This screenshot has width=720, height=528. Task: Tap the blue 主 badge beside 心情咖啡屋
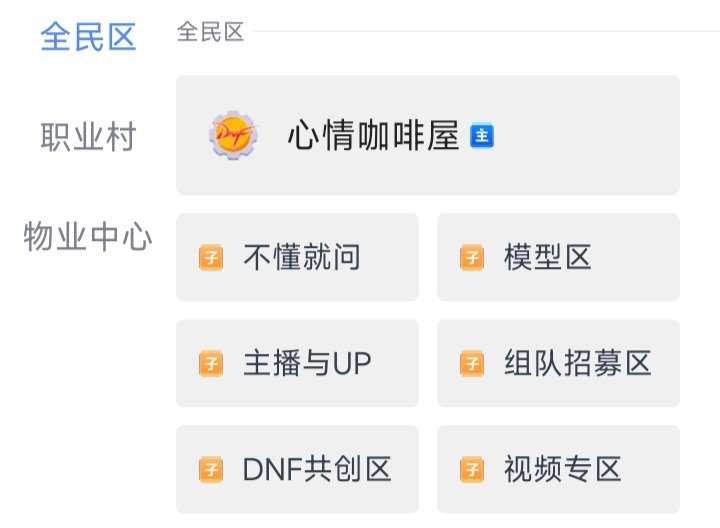(x=482, y=135)
